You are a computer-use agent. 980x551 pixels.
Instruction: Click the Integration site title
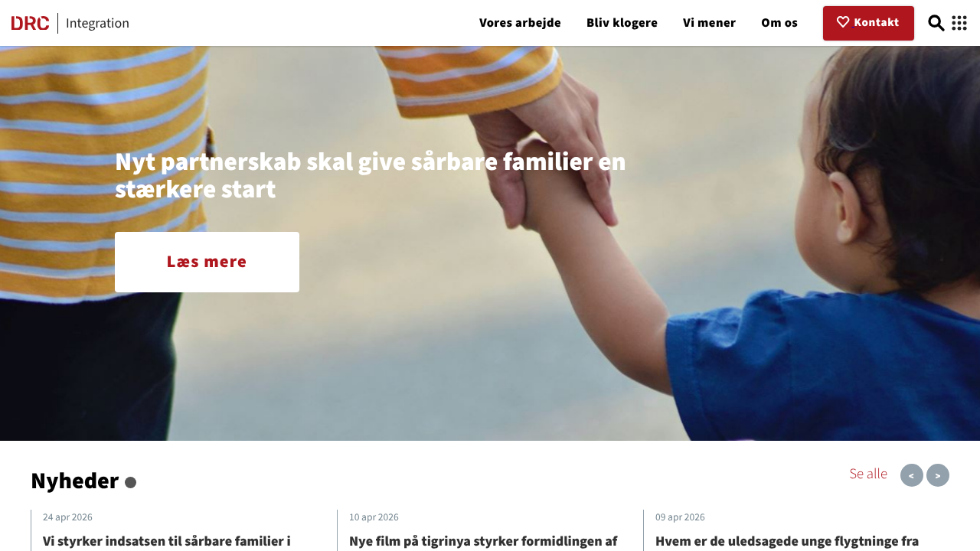pos(97,23)
